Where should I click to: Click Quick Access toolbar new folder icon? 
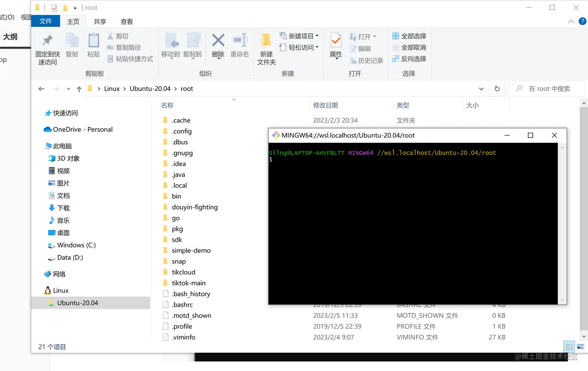[65, 8]
